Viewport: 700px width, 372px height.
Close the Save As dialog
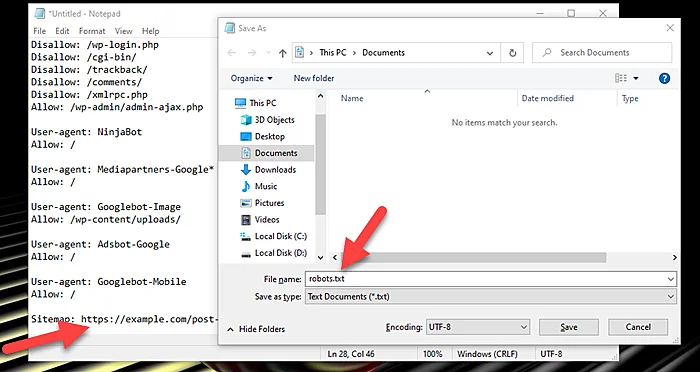(670, 28)
